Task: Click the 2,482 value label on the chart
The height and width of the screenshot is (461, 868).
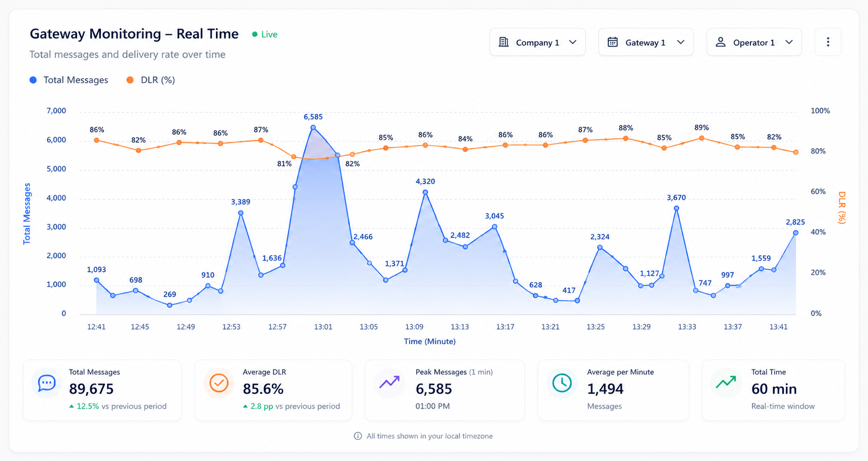Action: click(460, 235)
